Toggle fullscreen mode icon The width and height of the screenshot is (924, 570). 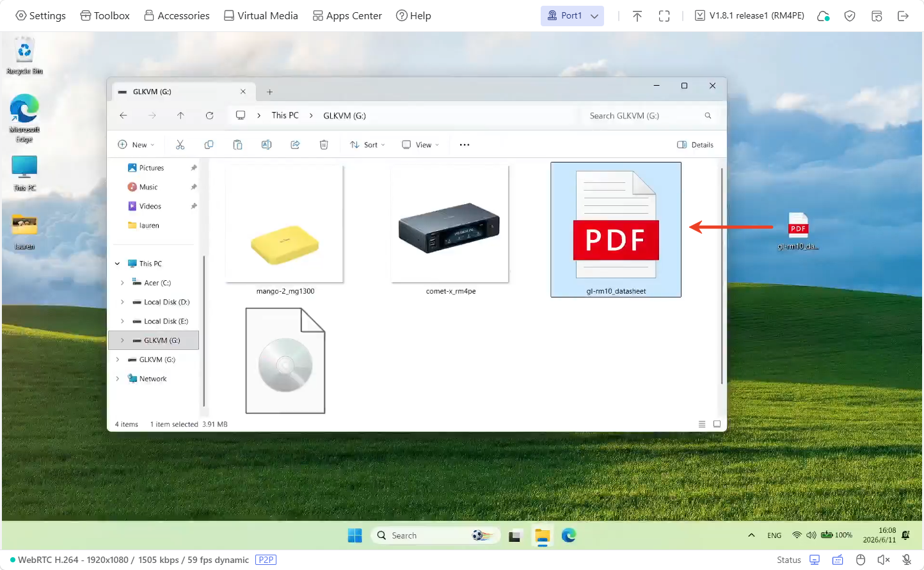coord(664,16)
